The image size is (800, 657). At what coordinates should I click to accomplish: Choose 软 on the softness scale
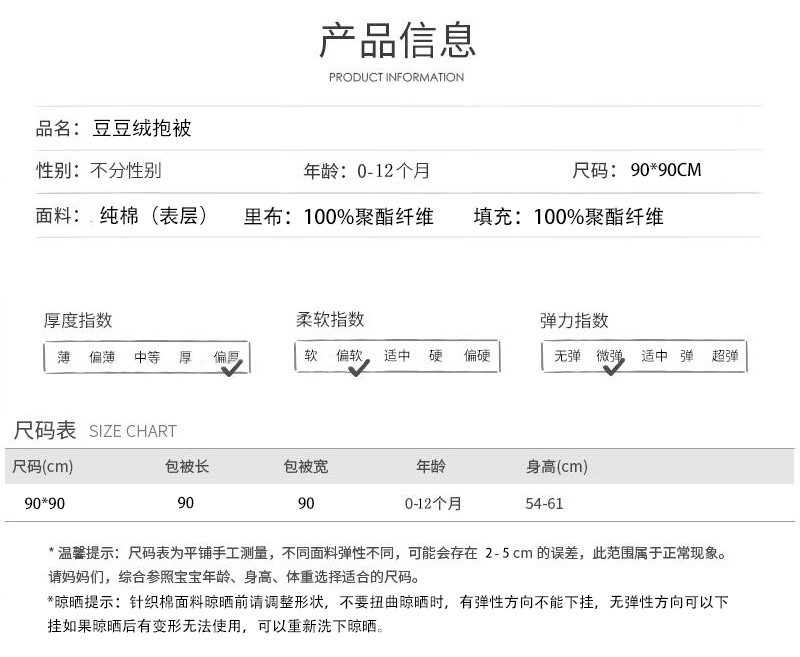click(x=311, y=355)
